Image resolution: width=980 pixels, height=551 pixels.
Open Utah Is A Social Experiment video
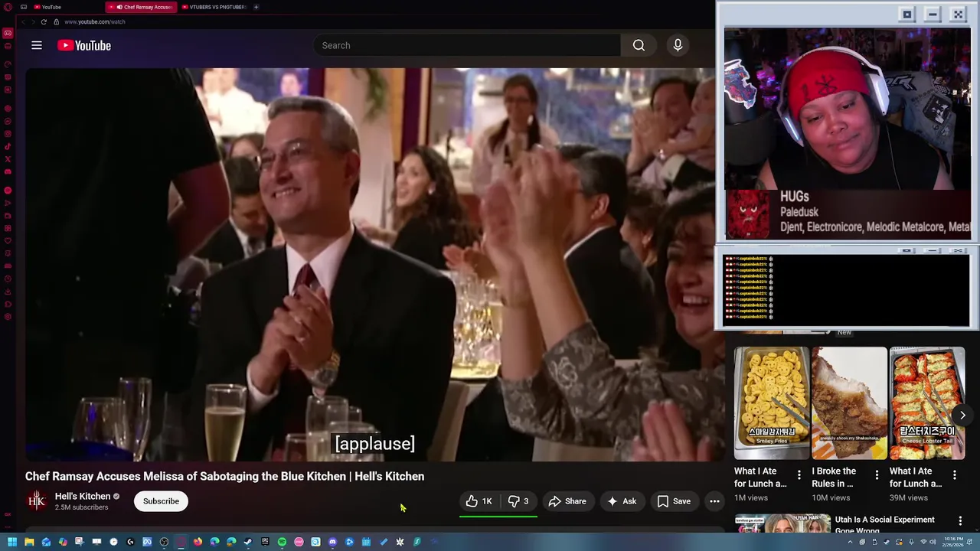[x=885, y=524]
